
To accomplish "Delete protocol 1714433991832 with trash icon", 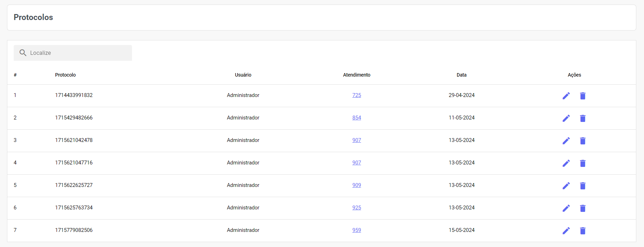I will coord(583,96).
